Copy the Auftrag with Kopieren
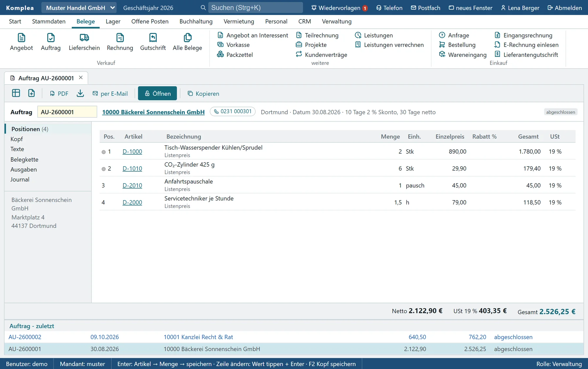The height and width of the screenshot is (369, 588). point(203,94)
